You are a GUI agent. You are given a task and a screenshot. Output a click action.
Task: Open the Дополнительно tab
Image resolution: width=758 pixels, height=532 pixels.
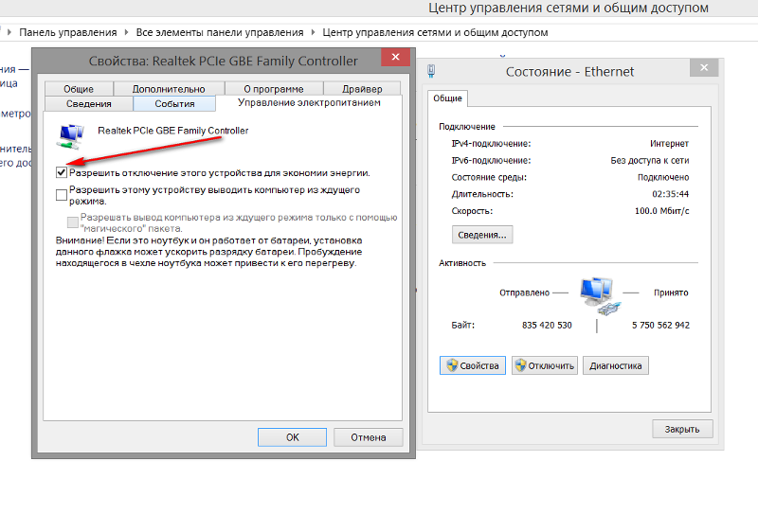click(x=169, y=89)
